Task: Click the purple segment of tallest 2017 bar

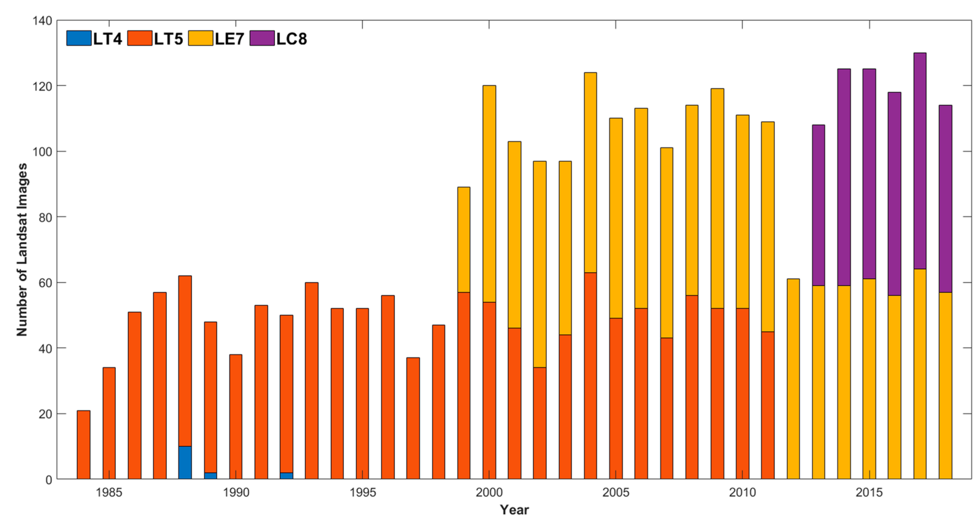Action: pos(920,161)
